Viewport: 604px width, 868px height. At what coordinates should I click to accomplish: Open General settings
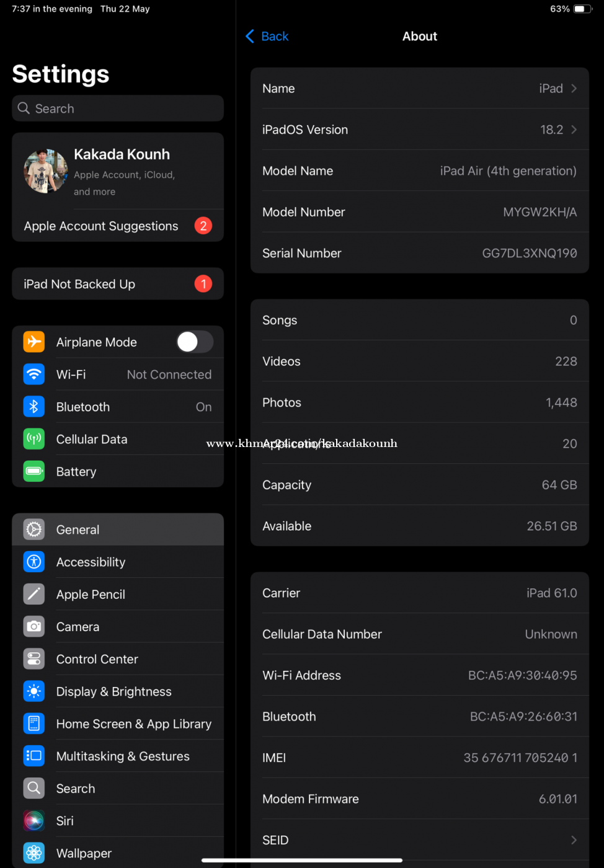point(118,529)
